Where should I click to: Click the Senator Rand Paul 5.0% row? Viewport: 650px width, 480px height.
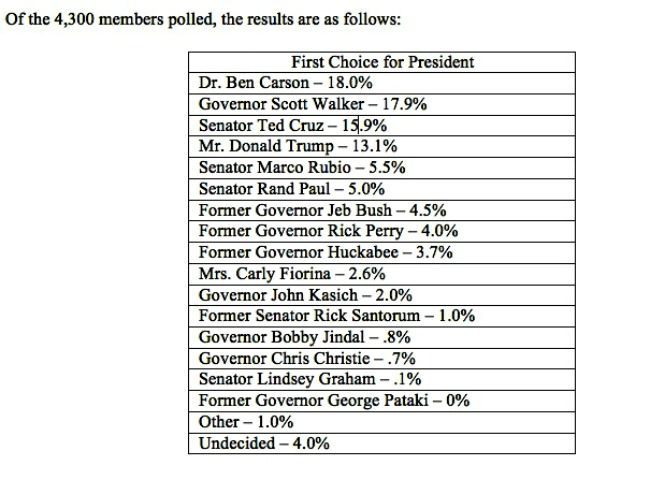click(x=382, y=189)
